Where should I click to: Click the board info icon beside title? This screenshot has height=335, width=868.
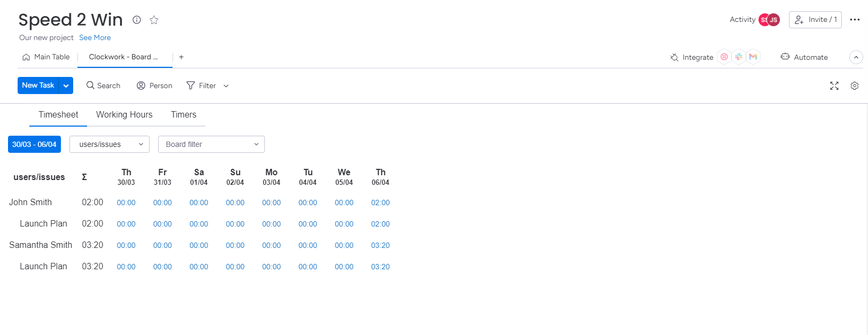click(x=137, y=20)
